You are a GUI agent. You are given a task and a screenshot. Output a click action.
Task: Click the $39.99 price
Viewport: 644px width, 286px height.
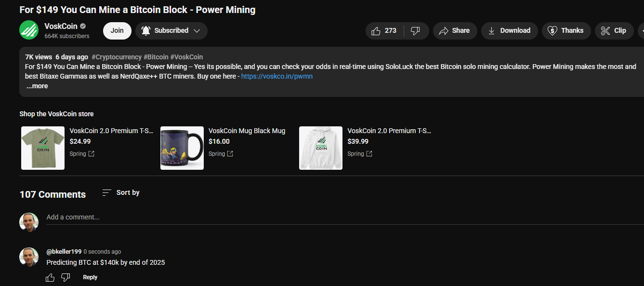click(x=358, y=141)
